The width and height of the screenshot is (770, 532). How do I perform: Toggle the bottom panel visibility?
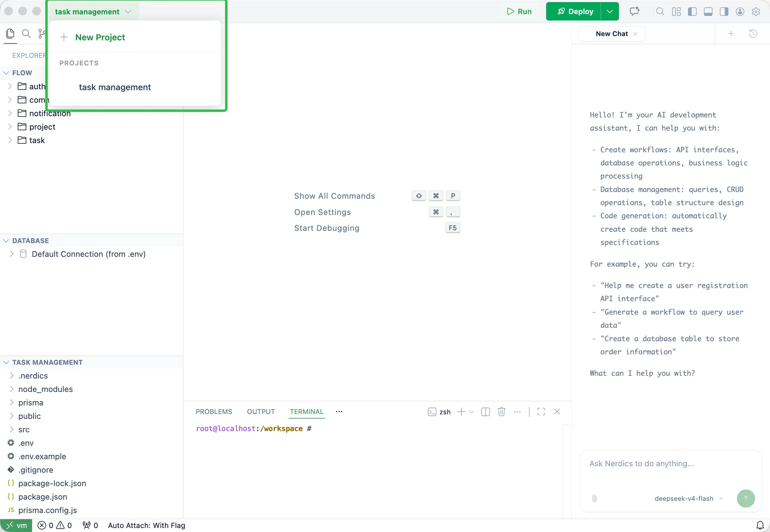pyautogui.click(x=708, y=12)
